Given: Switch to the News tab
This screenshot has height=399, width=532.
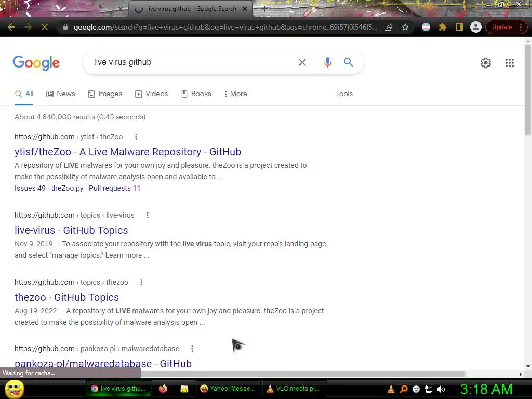Looking at the screenshot, I should tap(61, 94).
